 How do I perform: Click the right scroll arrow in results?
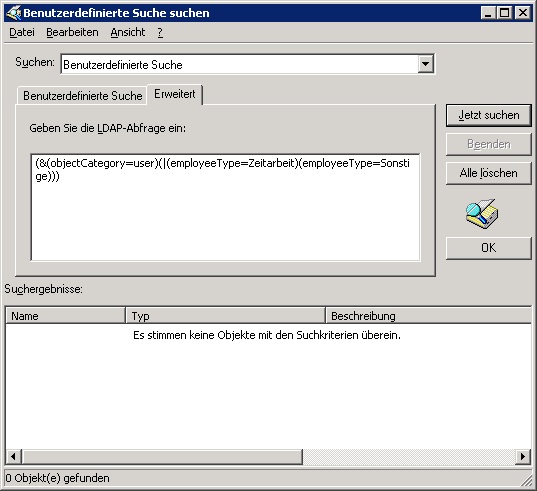point(523,456)
